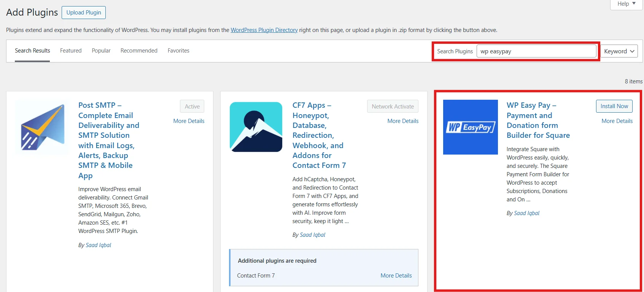Screen dimensions: 644x292
Task: Click the Post SMTP description paragraph
Action: point(113,210)
